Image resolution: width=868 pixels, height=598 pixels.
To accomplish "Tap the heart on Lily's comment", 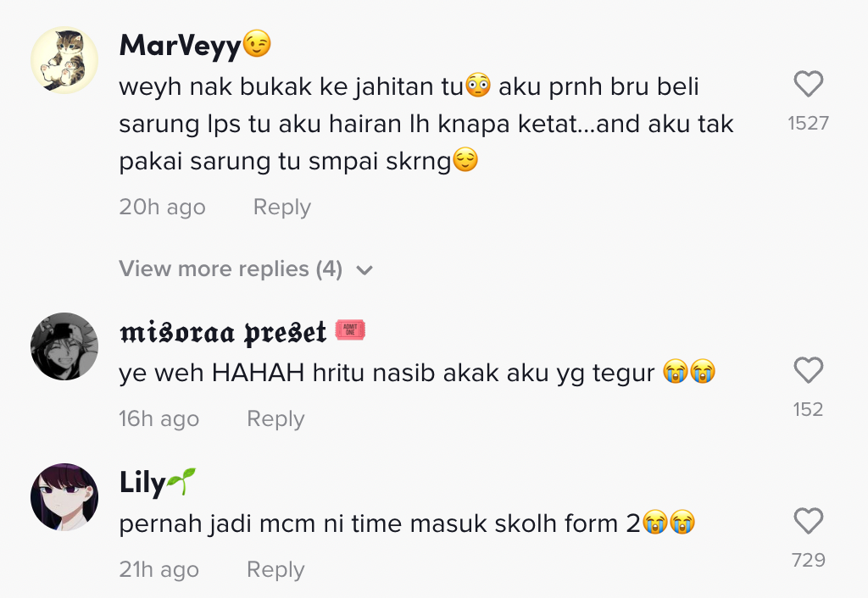I will pos(808,521).
